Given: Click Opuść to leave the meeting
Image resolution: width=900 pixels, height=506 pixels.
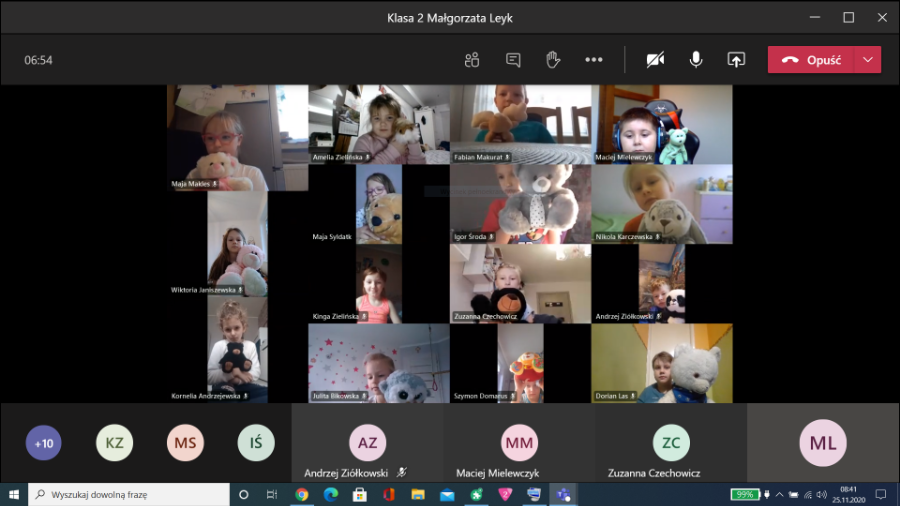Looking at the screenshot, I should [x=811, y=60].
